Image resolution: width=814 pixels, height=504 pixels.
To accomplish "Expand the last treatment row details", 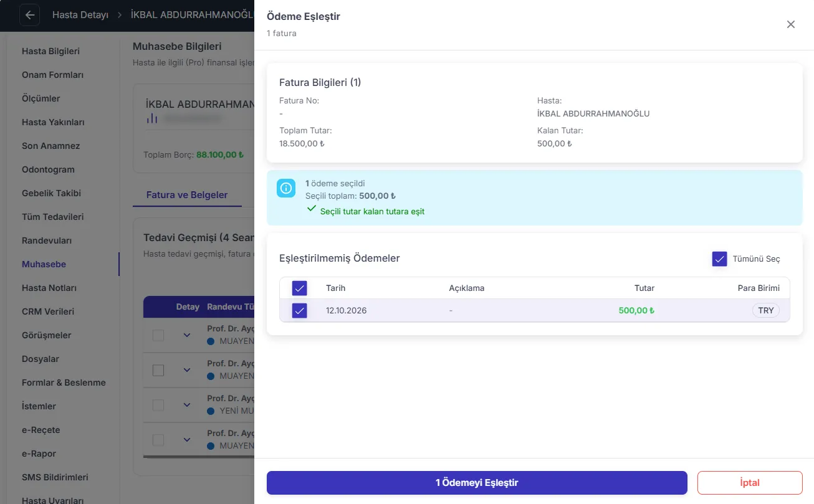I will pos(186,440).
